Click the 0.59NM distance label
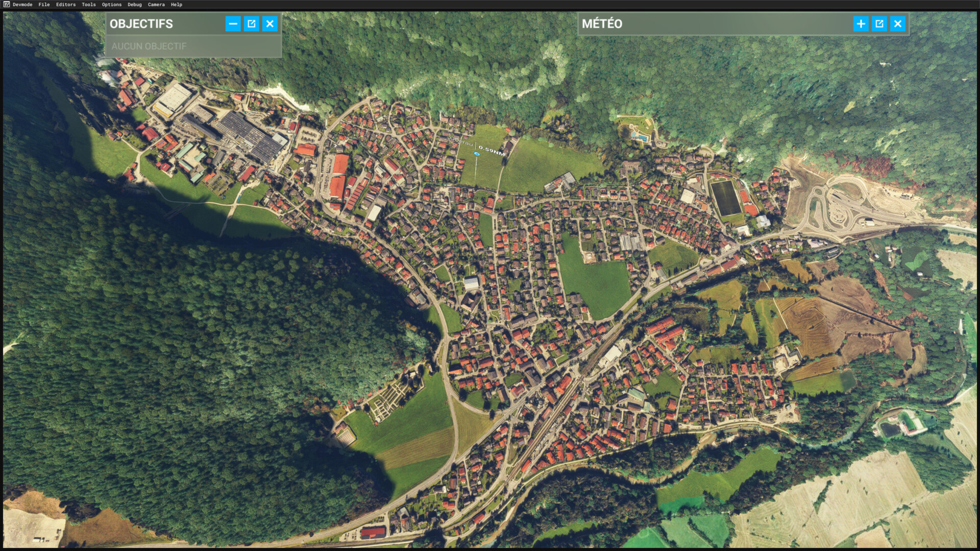Screen dimensions: 980x551 click(x=492, y=151)
